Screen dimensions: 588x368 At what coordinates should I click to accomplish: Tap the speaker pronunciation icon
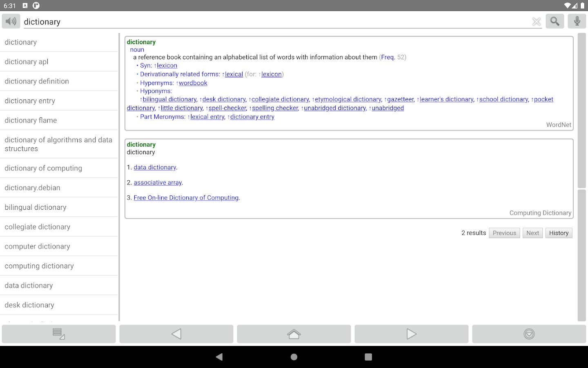[x=11, y=21]
